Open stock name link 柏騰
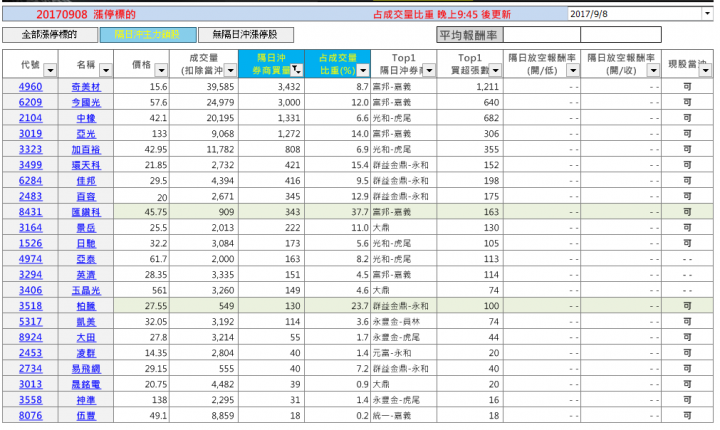 (86, 306)
